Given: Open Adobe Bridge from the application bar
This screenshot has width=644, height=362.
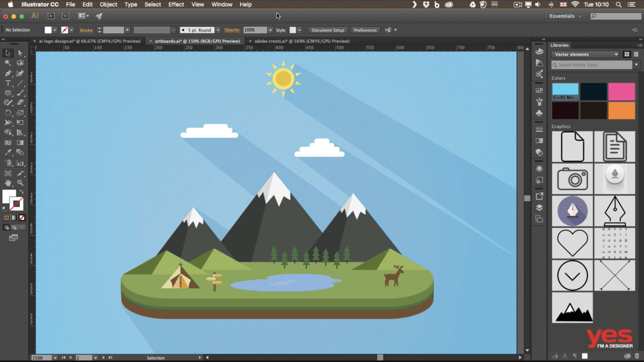Looking at the screenshot, I should 52,16.
